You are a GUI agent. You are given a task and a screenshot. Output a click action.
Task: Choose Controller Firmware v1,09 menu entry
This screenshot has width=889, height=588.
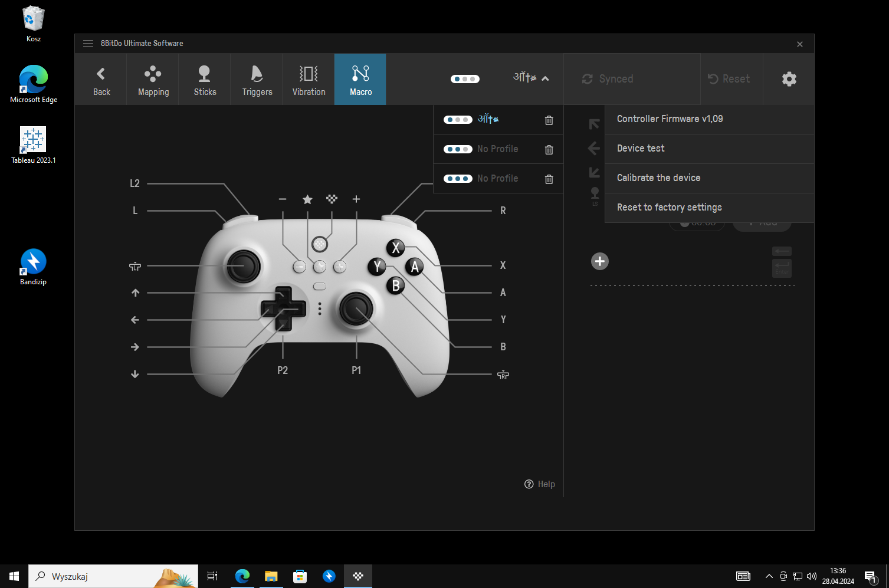coord(710,119)
